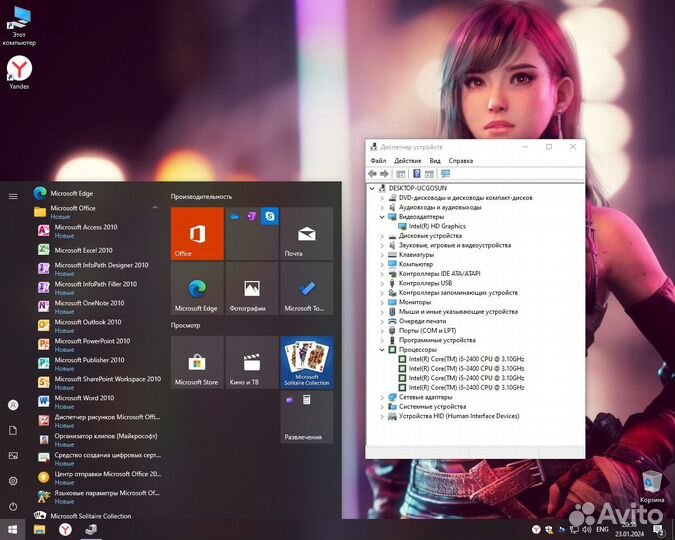This screenshot has width=675, height=540.
Task: Open the Развлечения tile folder
Action: coord(307,417)
